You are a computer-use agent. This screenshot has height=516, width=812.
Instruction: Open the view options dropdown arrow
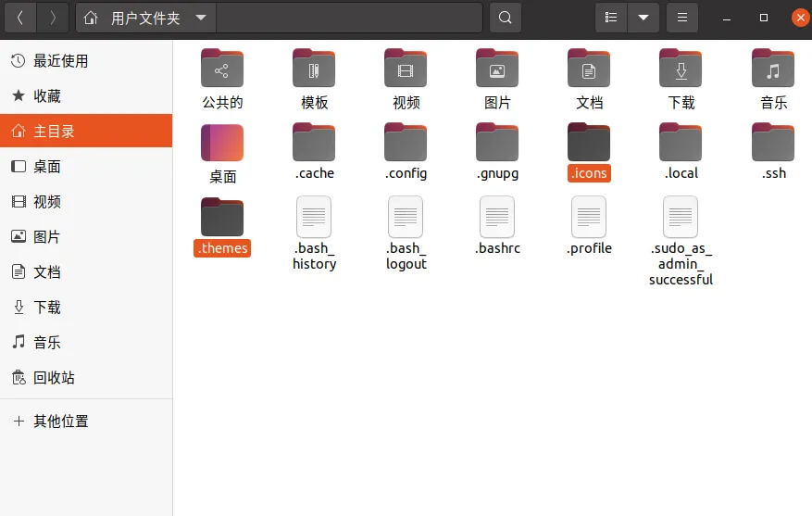pos(643,18)
